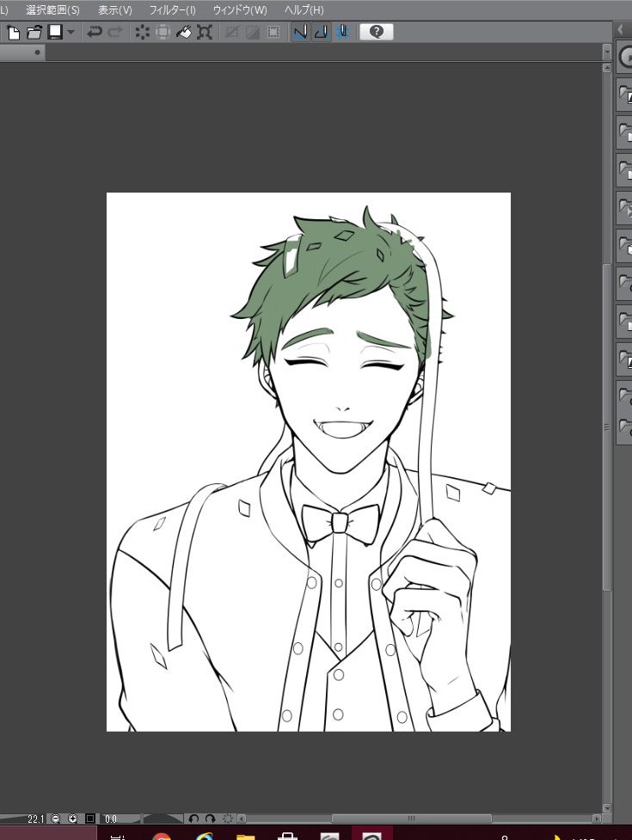The image size is (632, 840).
Task: Click horizontal scrollbar left arrow
Action: click(x=242, y=819)
